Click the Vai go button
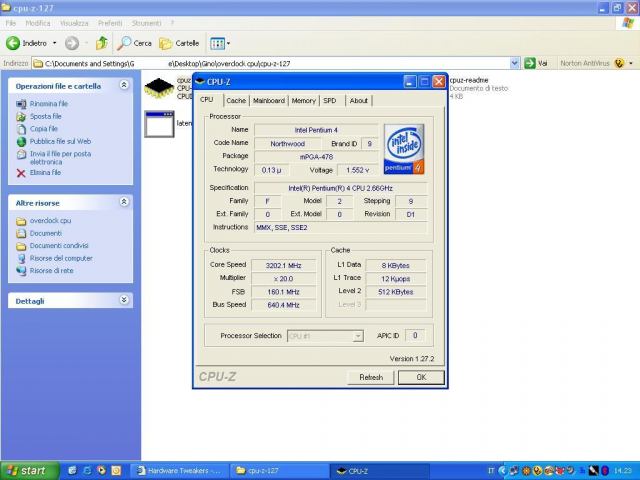 536,63
